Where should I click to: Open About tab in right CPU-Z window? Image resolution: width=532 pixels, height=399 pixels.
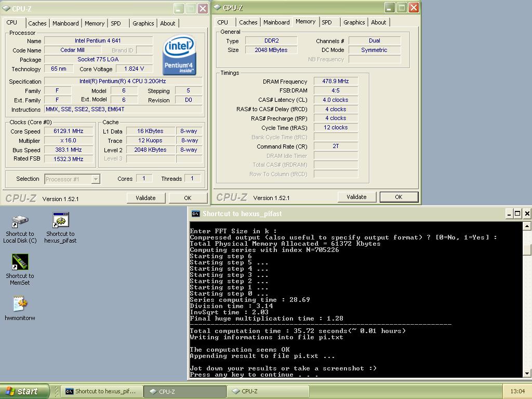(x=379, y=22)
